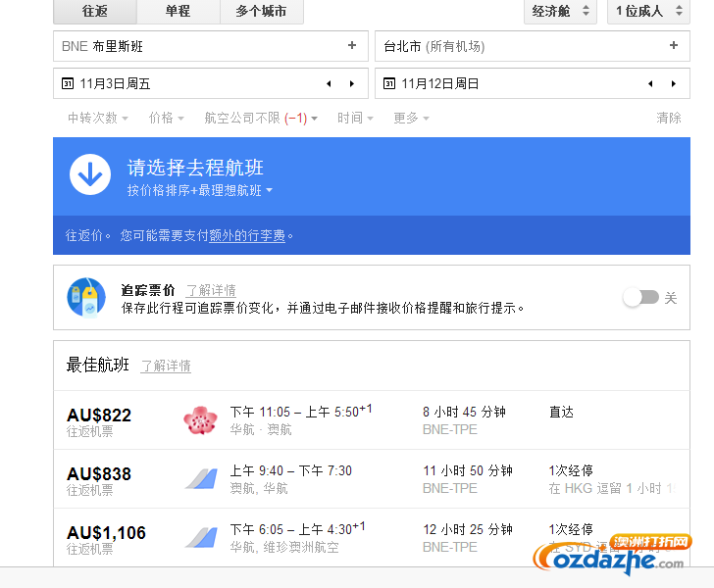Image resolution: width=714 pixels, height=588 pixels.
Task: Click the China Airlines plum blossom logo
Action: (200, 420)
